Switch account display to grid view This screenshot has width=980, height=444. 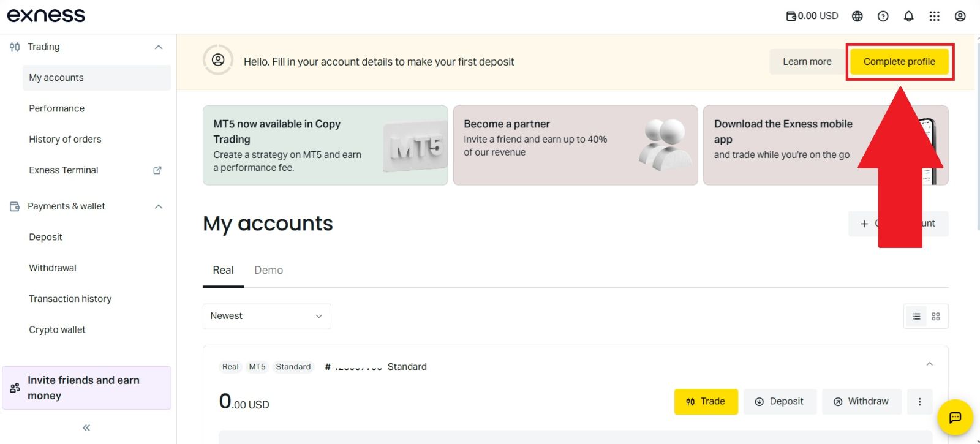pyautogui.click(x=935, y=316)
